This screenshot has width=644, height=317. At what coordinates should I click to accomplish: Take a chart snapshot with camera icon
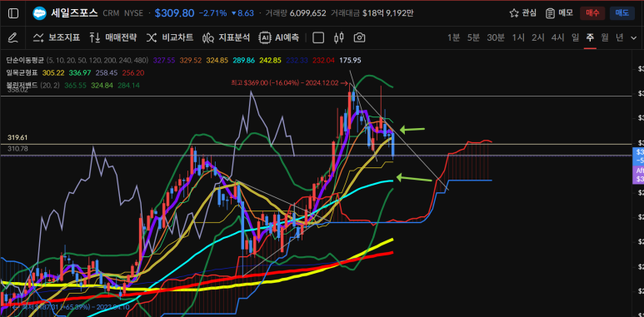pyautogui.click(x=359, y=38)
